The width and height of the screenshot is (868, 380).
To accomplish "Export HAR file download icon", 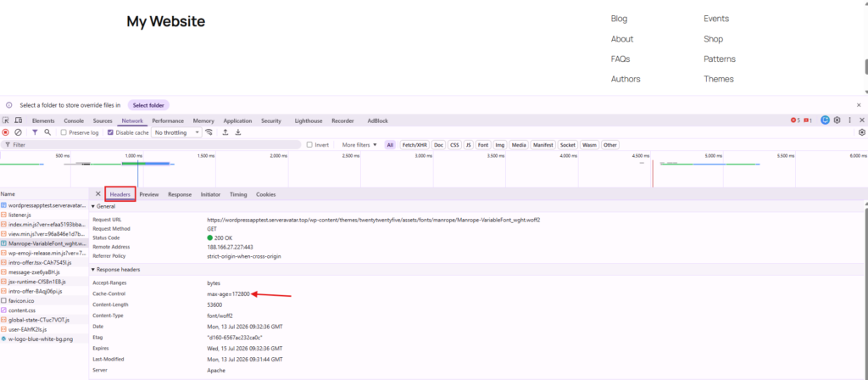I will [x=238, y=132].
